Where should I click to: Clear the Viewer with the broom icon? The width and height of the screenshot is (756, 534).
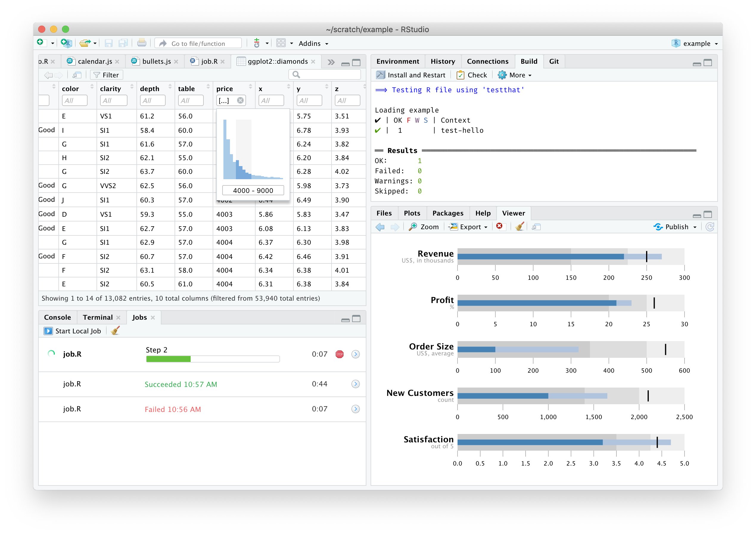tap(519, 226)
